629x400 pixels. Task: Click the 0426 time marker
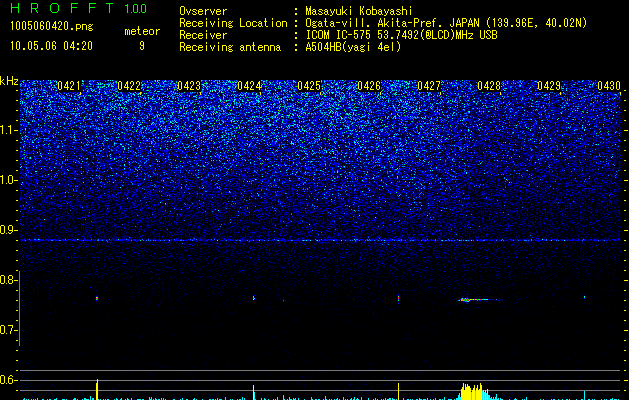[x=369, y=86]
